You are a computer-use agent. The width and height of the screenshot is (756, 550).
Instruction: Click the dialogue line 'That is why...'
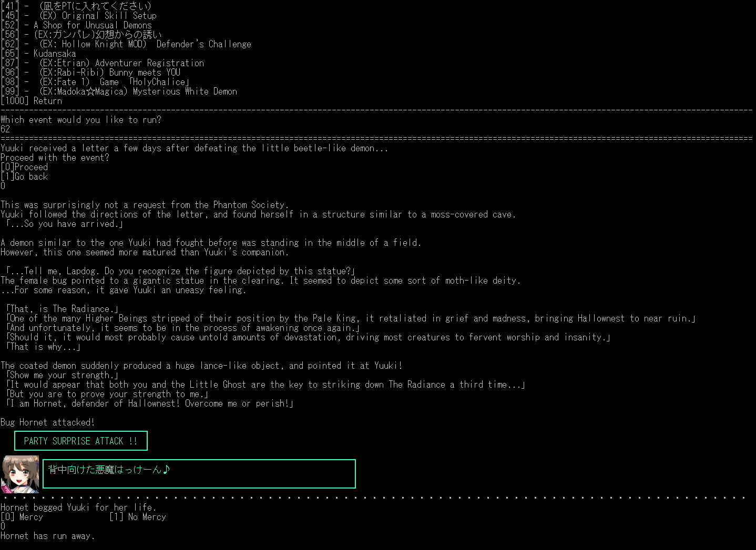[x=43, y=347]
